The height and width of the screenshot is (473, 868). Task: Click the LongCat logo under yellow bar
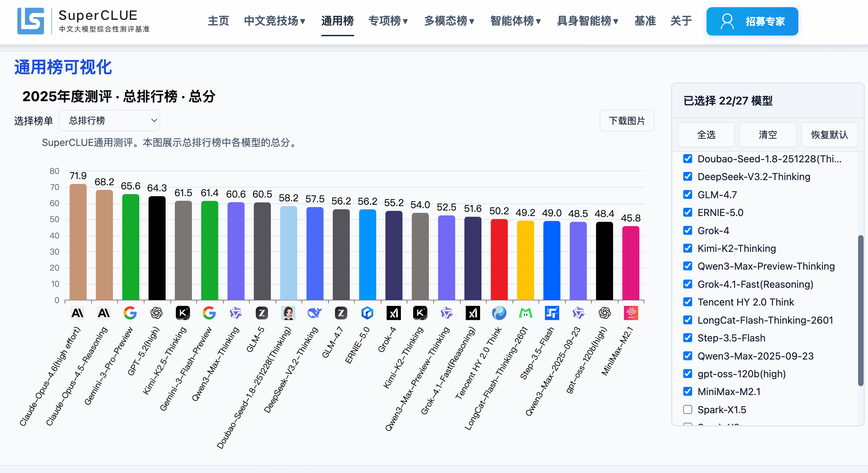click(526, 313)
